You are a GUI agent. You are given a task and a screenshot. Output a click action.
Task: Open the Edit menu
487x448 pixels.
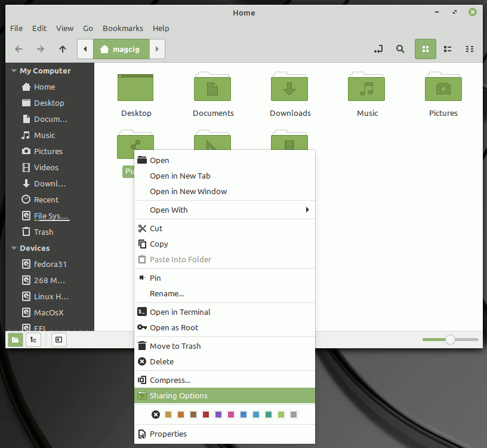(39, 28)
